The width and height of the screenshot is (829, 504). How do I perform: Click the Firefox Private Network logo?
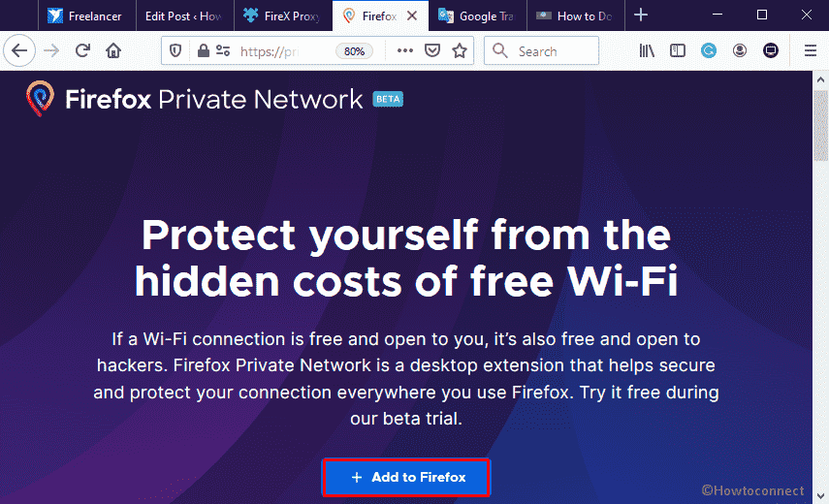(214, 99)
